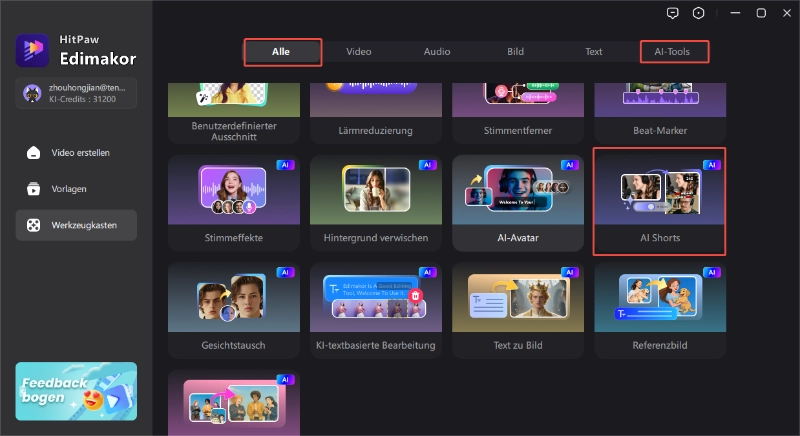Open the AI-Avatar tool thumbnail
This screenshot has width=800, height=436.
pyautogui.click(x=518, y=190)
